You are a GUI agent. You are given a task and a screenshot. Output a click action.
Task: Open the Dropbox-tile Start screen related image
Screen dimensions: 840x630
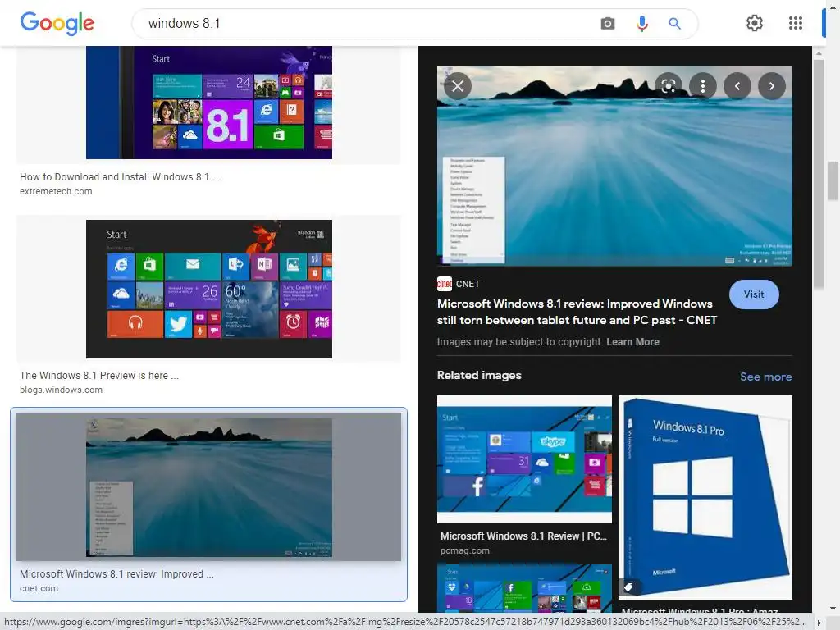pyautogui.click(x=524, y=587)
